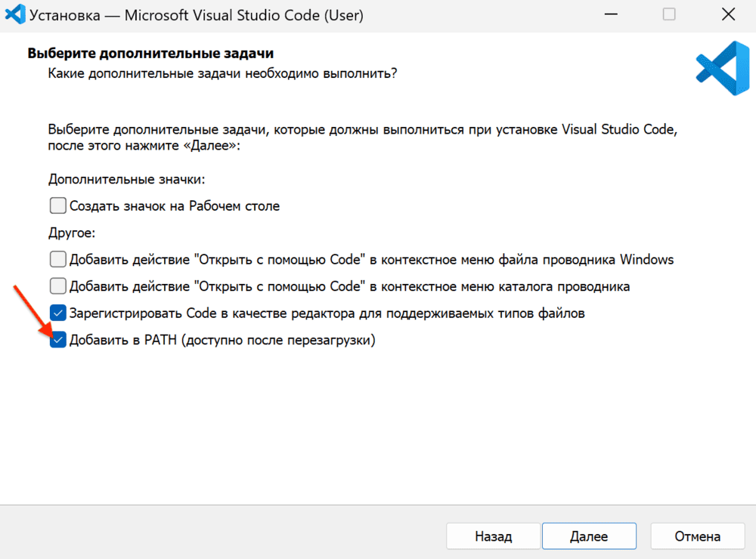The height and width of the screenshot is (559, 756).
Task: Click the bold 'Выберите дополнительные задачи' heading
Action: (x=150, y=53)
